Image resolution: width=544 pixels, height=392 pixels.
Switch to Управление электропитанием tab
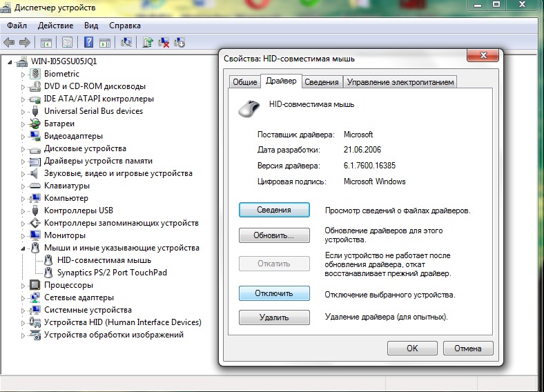click(400, 82)
